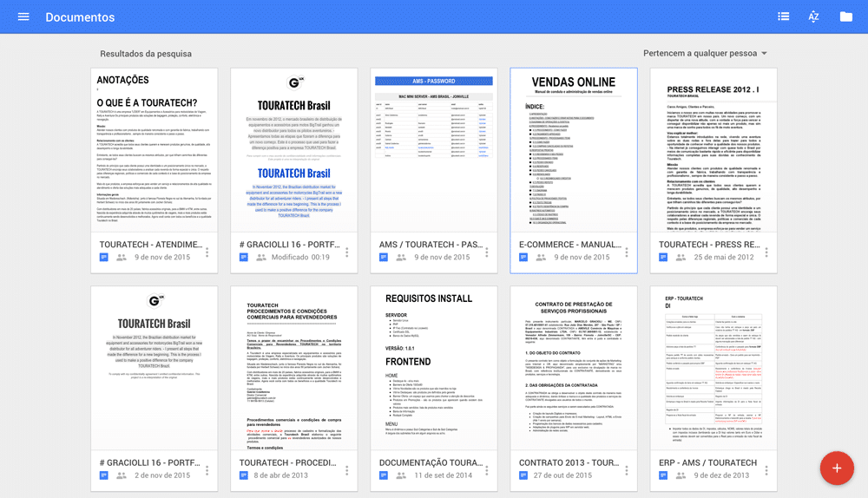Select the title 'ERP - AMS / TOURATECH'
Viewport: 868px width, 498px height.
[x=708, y=462]
